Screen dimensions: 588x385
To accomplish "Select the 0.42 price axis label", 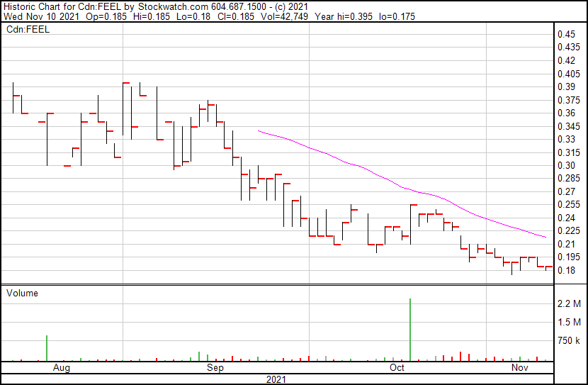I will click(x=566, y=60).
